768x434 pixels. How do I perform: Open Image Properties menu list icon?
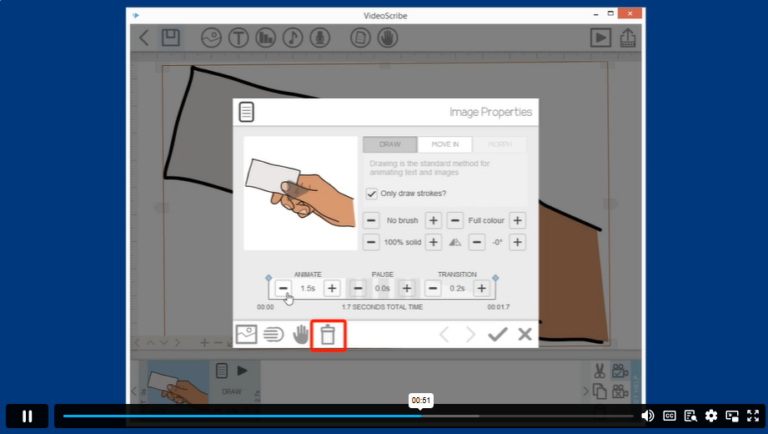click(246, 112)
